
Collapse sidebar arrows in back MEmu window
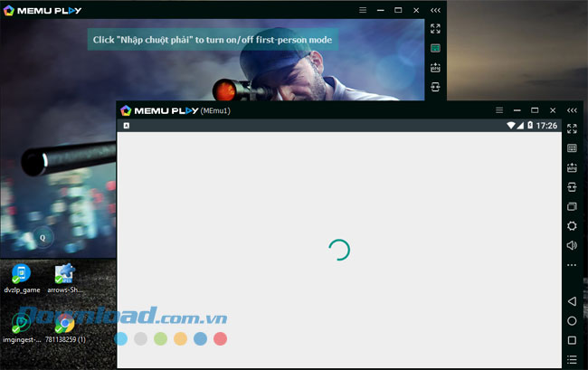435,10
